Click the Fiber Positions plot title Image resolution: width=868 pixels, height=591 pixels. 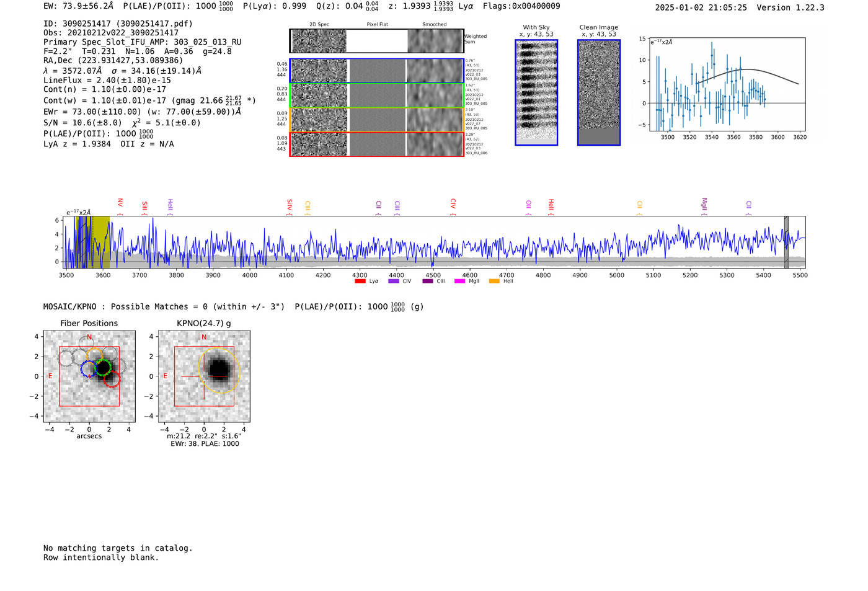pos(89,324)
